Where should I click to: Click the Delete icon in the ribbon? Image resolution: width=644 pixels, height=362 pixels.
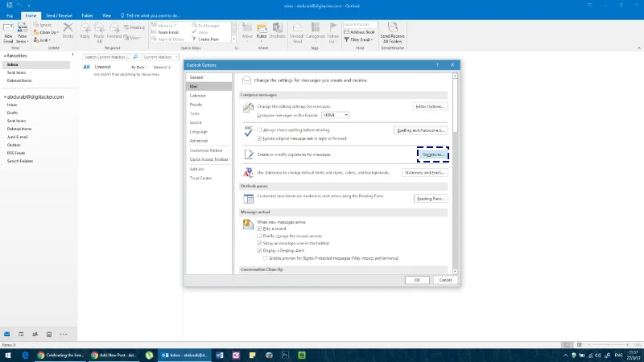[68, 31]
